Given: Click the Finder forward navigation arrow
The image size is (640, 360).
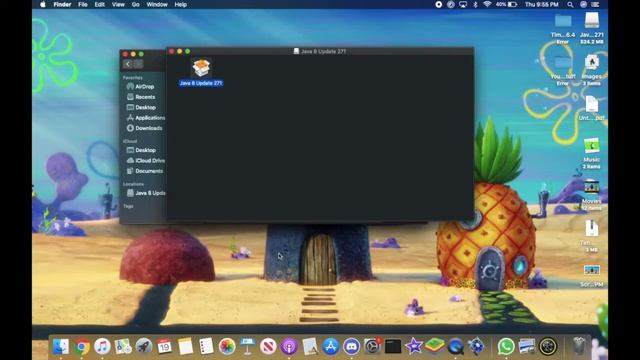Looking at the screenshot, I should 138,64.
